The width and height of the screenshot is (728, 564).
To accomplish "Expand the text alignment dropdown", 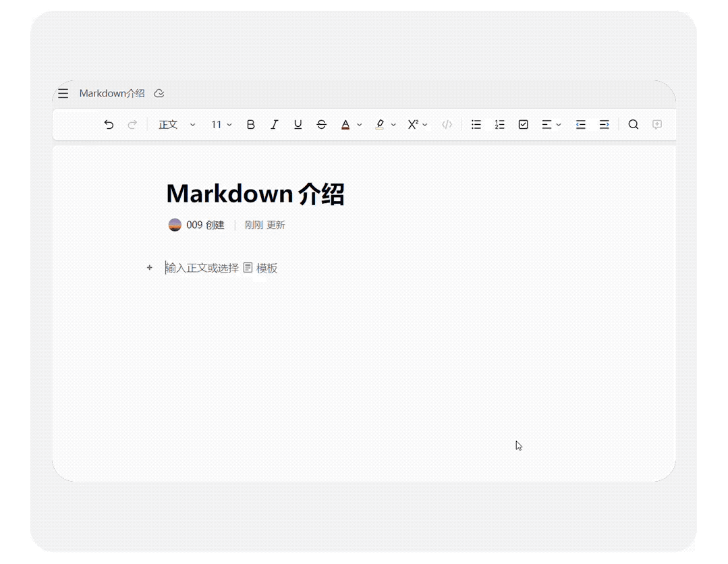I will 551,125.
